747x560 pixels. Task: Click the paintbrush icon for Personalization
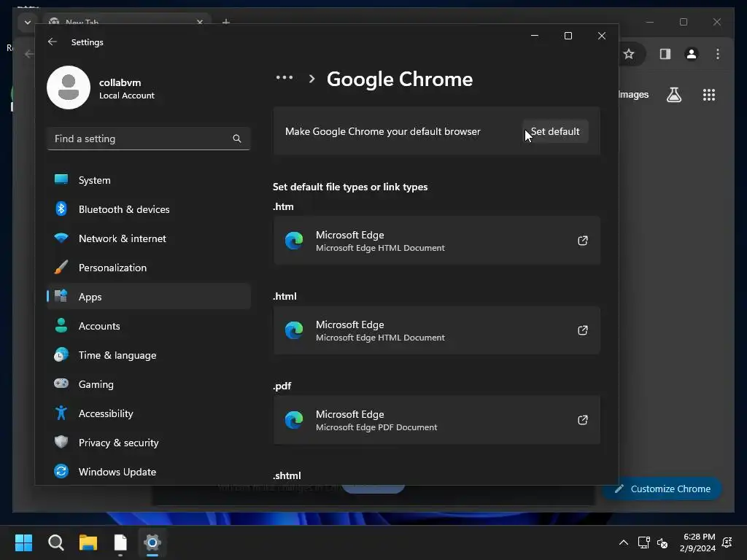(61, 267)
